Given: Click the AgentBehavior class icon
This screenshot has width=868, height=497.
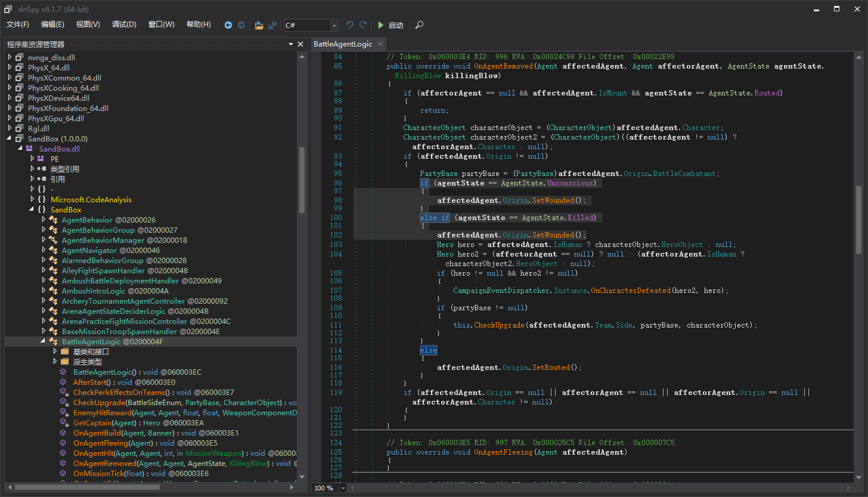Looking at the screenshot, I should pos(53,220).
